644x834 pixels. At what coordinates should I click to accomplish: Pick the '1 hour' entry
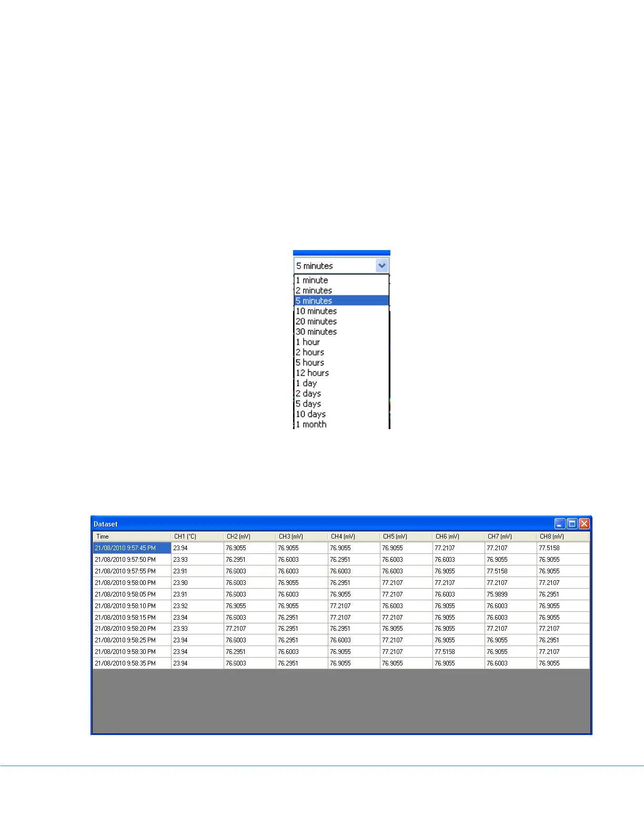click(341, 342)
